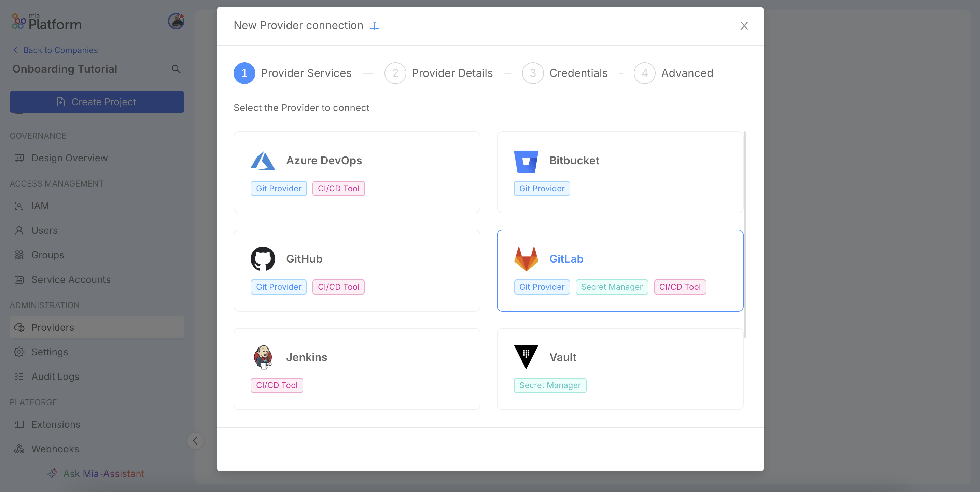Image resolution: width=980 pixels, height=492 pixels.
Task: Open the user avatar menu
Action: point(176,21)
